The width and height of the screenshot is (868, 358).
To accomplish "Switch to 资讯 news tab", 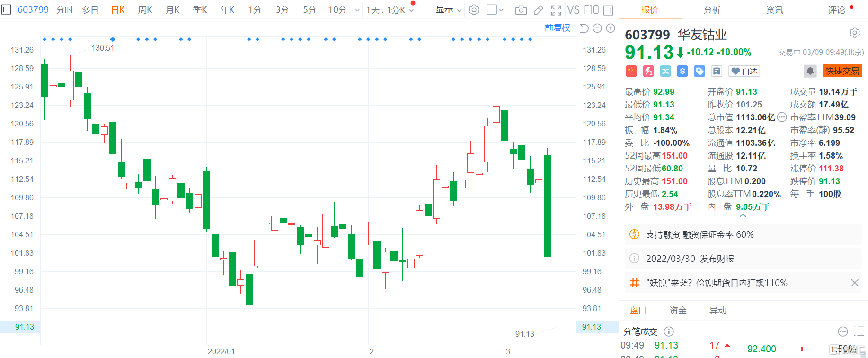I will coord(775,10).
